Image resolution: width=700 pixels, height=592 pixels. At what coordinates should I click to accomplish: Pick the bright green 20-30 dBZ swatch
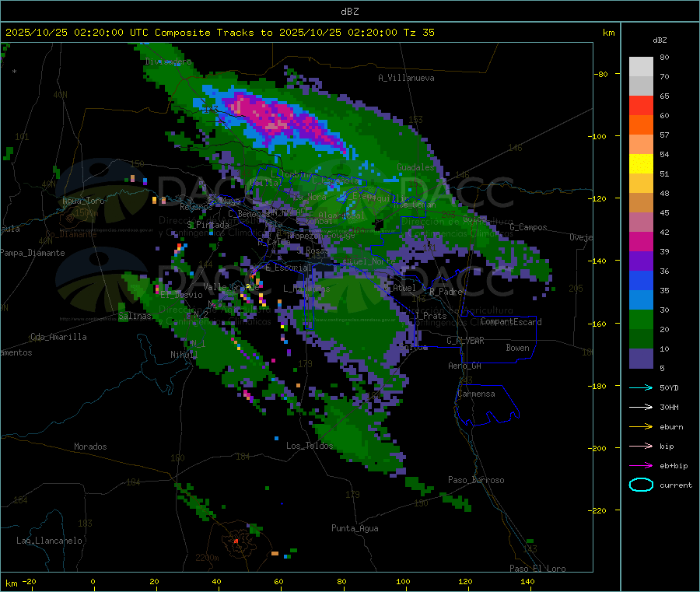641,320
